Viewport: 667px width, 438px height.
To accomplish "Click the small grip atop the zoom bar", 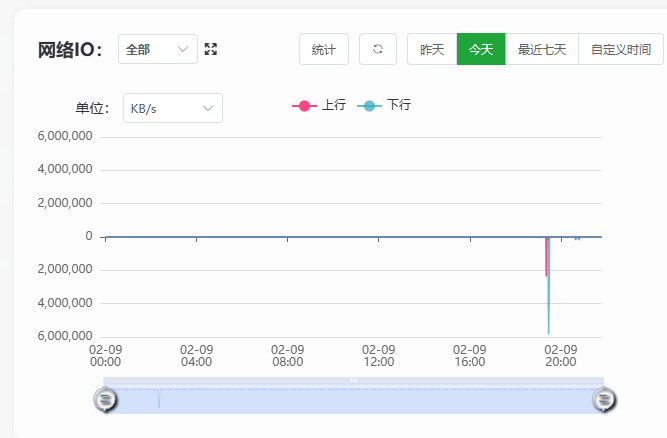I will tap(353, 380).
